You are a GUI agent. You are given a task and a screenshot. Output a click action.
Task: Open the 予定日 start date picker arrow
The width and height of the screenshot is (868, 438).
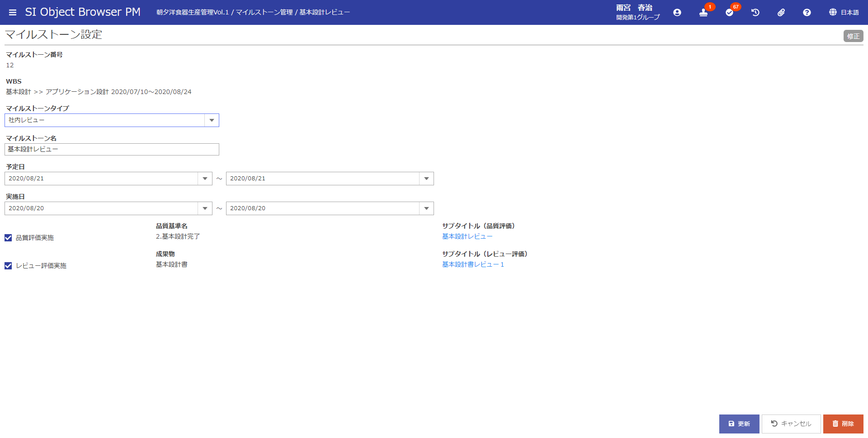[205, 179]
